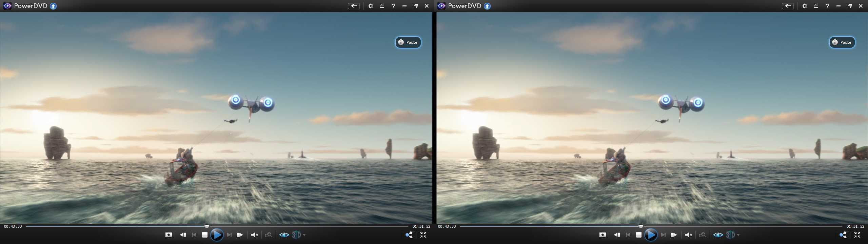Screen dimensions: 868x244
Task: Click total time 01:31:52 in right window
Action: (x=855, y=226)
